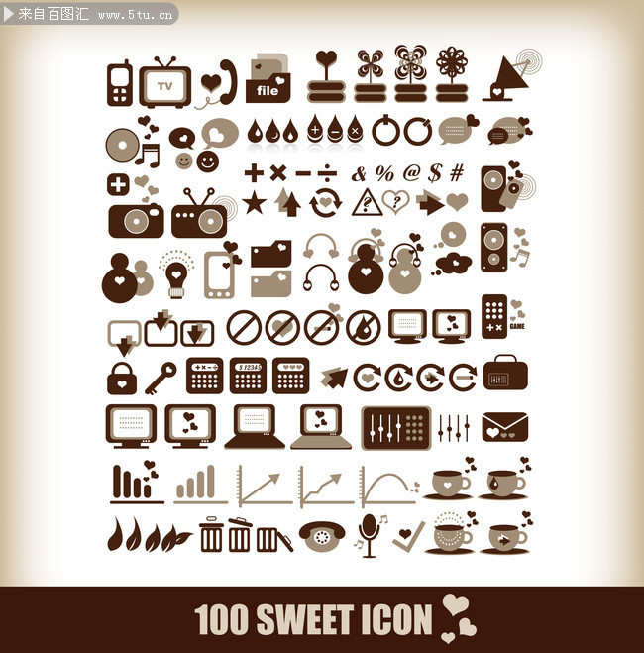
Task: Select the no-heart prohibition icon
Action: (282, 328)
